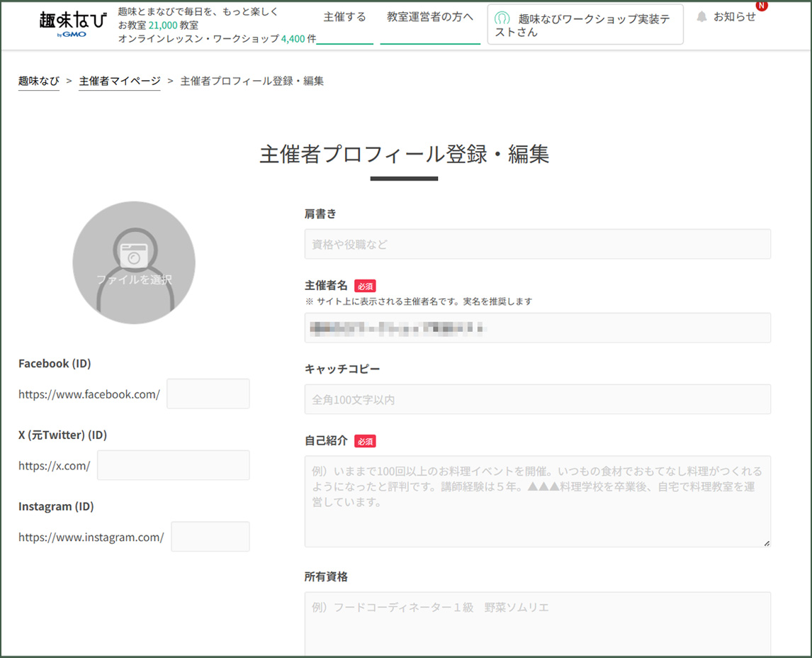Image resolution: width=812 pixels, height=658 pixels.
Task: Click the お知らせ notifications link
Action: [x=734, y=16]
